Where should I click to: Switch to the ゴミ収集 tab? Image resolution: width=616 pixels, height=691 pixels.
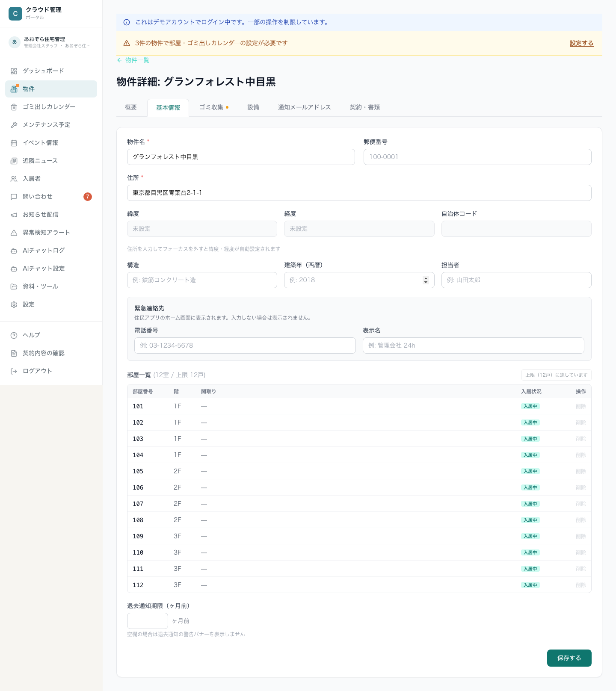pyautogui.click(x=214, y=107)
